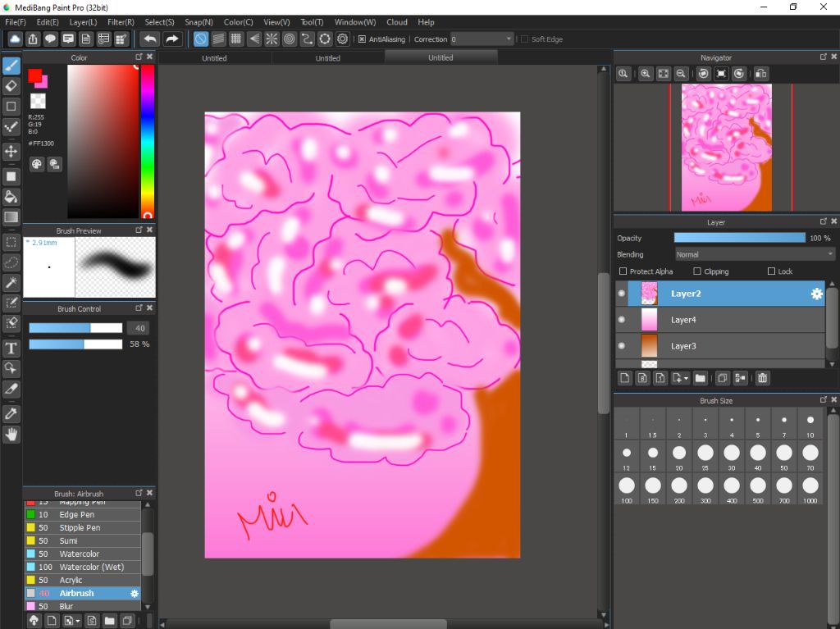Image resolution: width=840 pixels, height=629 pixels.
Task: Select the Watercolor (Wet) brush
Action: pos(83,567)
